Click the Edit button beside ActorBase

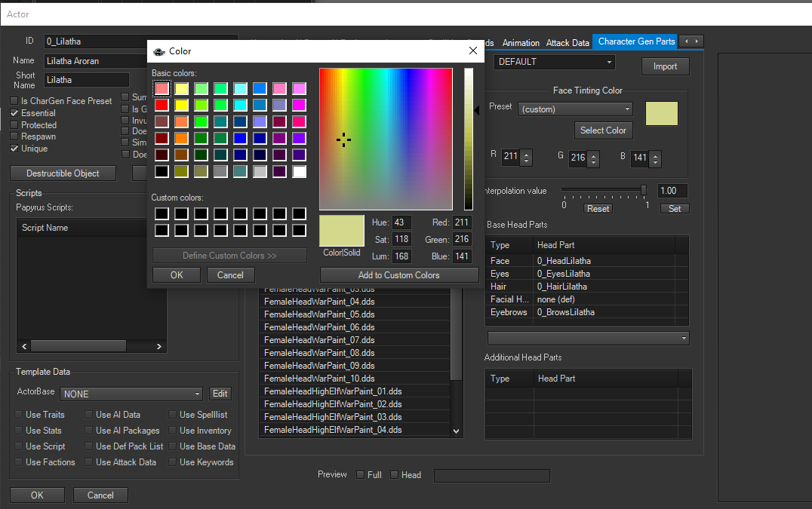coord(220,394)
